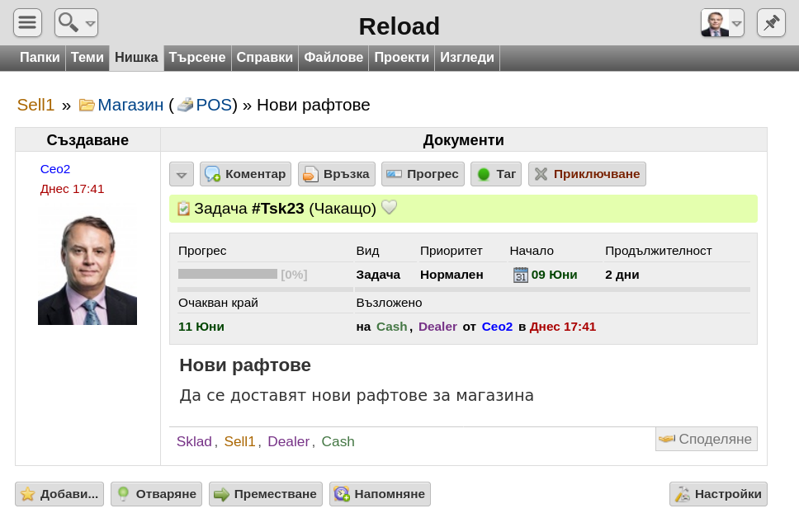
Task: Expand the search options dropdown arrow
Action: point(90,23)
